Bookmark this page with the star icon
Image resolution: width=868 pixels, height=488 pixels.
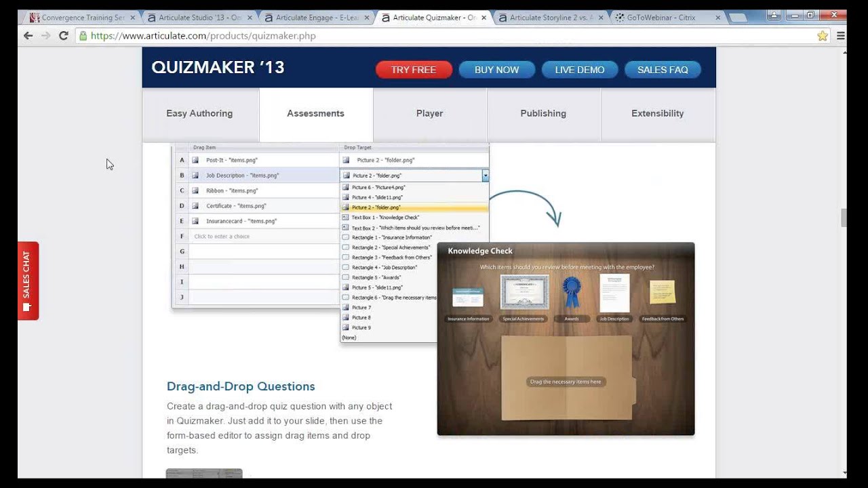823,36
